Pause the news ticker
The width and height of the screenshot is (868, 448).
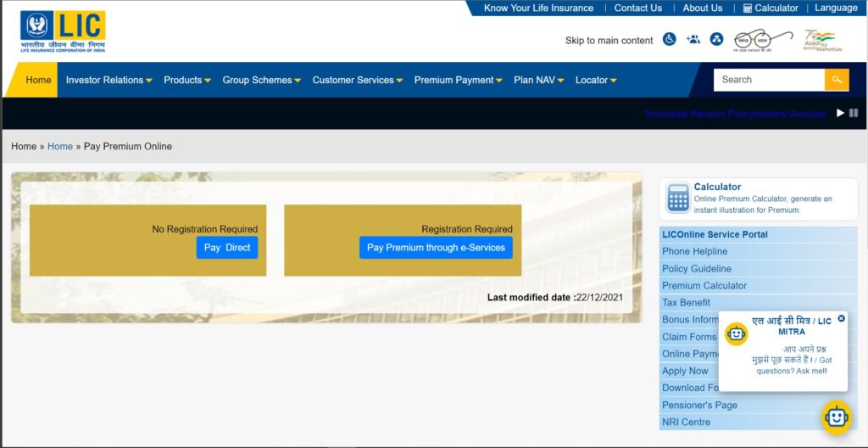(x=854, y=113)
